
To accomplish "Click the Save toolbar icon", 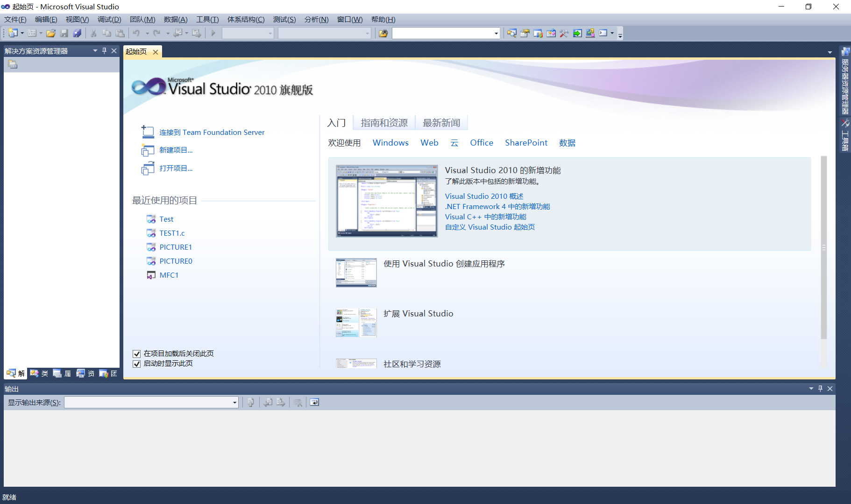I will coord(64,33).
